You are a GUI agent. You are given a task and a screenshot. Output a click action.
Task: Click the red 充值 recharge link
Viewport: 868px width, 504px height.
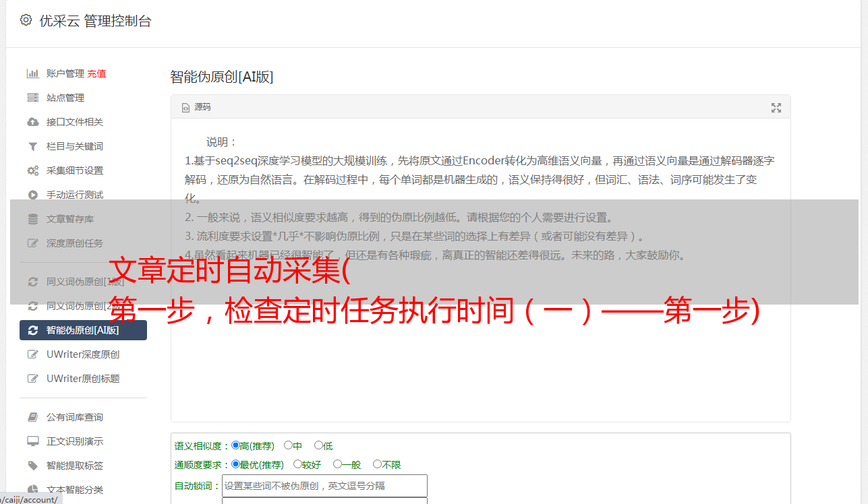(x=96, y=73)
